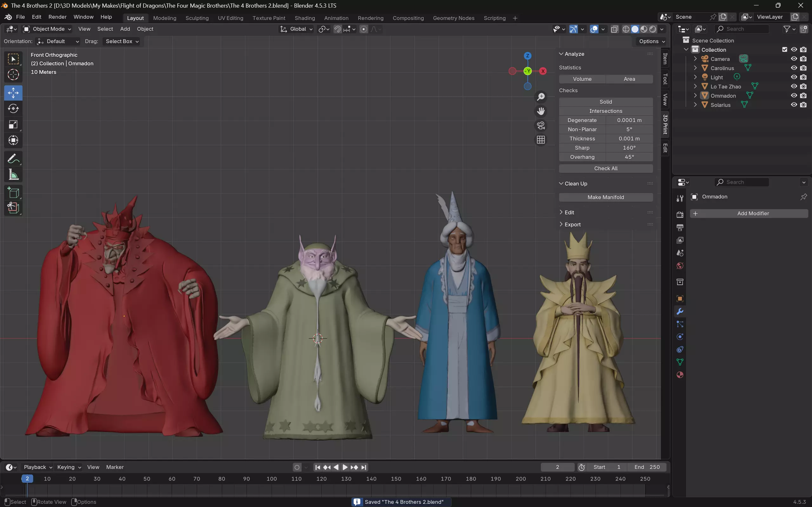Switch to the Shading workspace tab
The width and height of the screenshot is (812, 507).
(x=305, y=18)
